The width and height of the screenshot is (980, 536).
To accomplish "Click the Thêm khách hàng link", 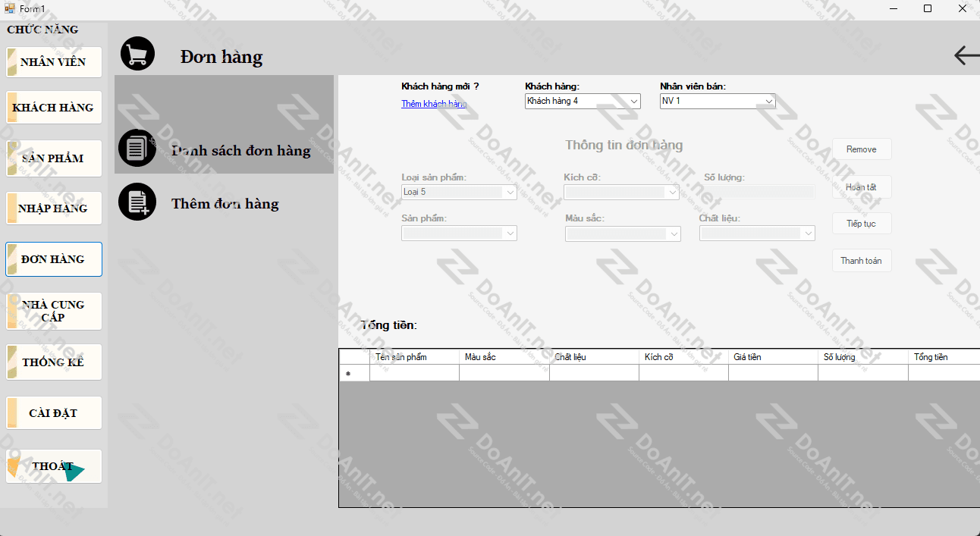I will (x=434, y=104).
